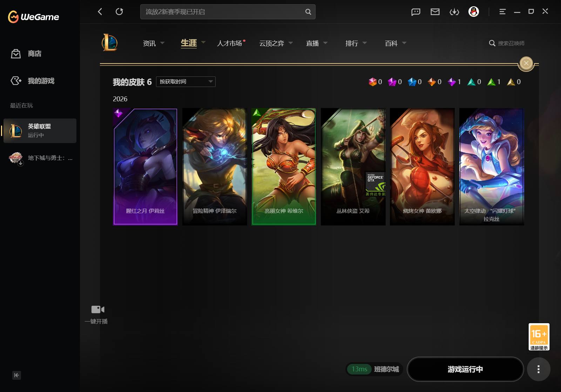Open the 冒险精神 伊泽瑞尔 skin card

click(x=215, y=167)
